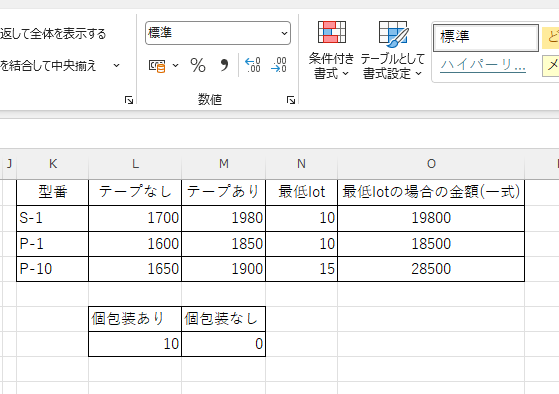
Task: Select the 最低lot value 10 for S-1
Action: pyautogui.click(x=302, y=218)
